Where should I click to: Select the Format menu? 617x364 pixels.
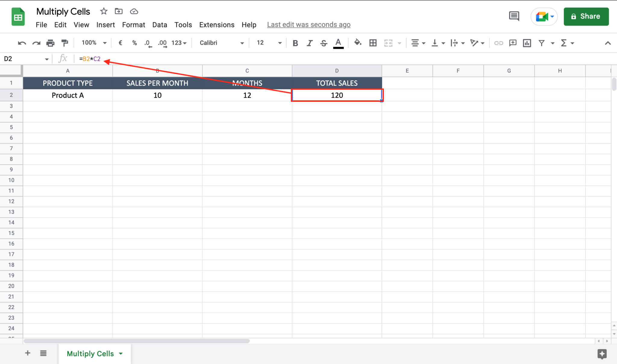133,24
